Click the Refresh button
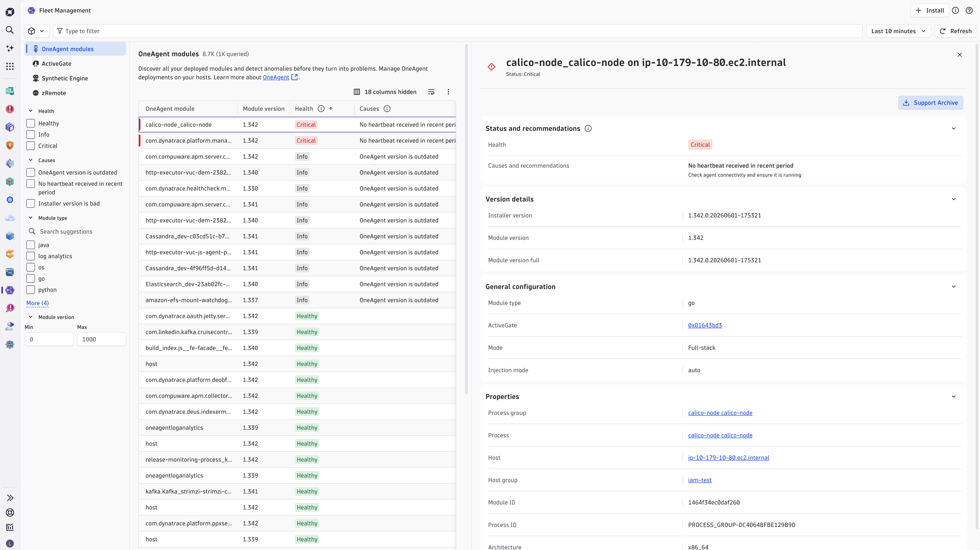 point(956,31)
